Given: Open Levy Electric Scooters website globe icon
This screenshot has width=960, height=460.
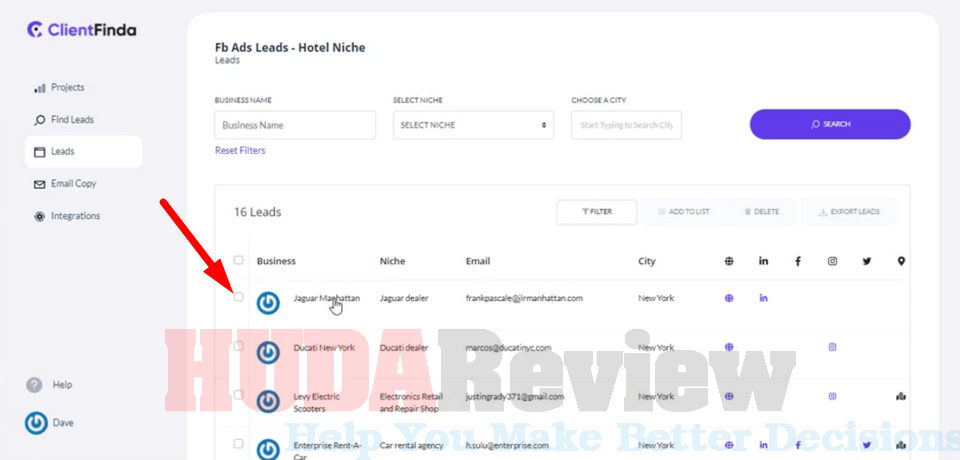Looking at the screenshot, I should (x=729, y=396).
